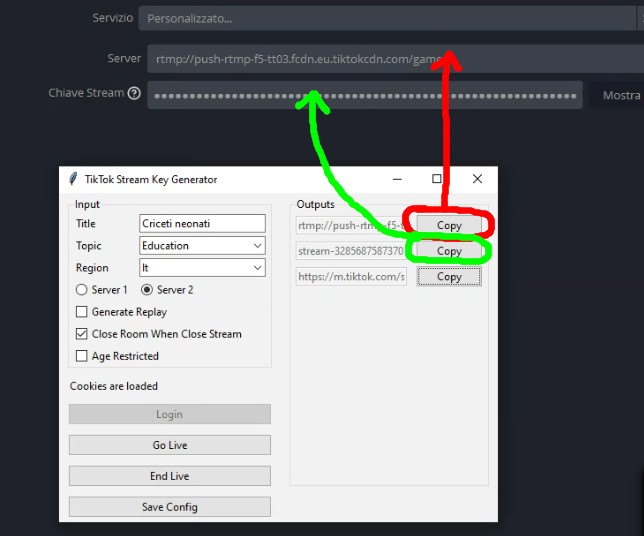Copy the rtmp server URL output
Viewport: 644px width, 536px height.
[x=449, y=225]
